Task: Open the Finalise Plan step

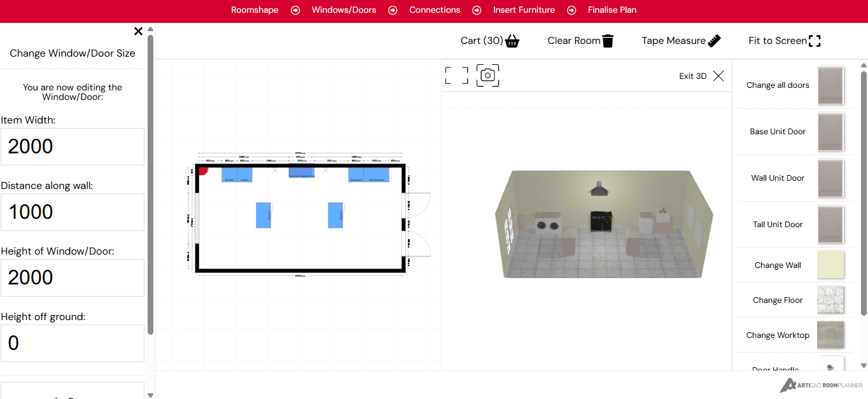Action: pyautogui.click(x=612, y=10)
